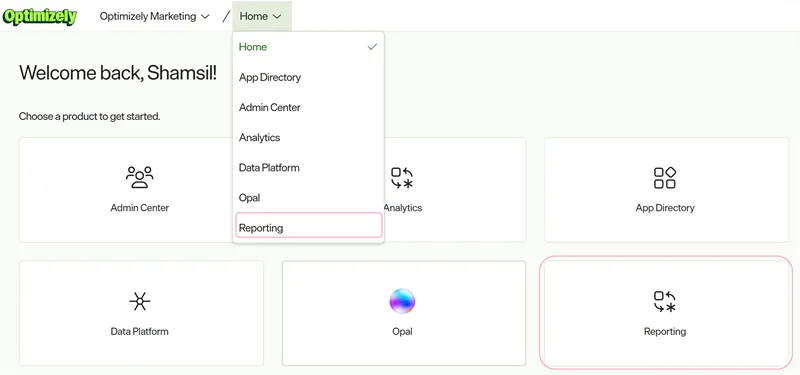The image size is (800, 375).
Task: Expand the Optimizely Marketing dropdown
Action: [x=155, y=16]
